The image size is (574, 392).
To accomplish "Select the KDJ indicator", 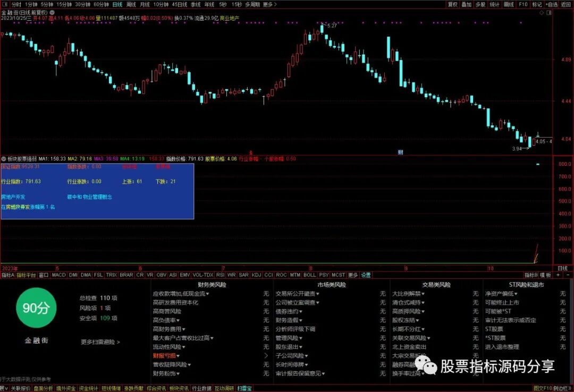I will [x=257, y=275].
